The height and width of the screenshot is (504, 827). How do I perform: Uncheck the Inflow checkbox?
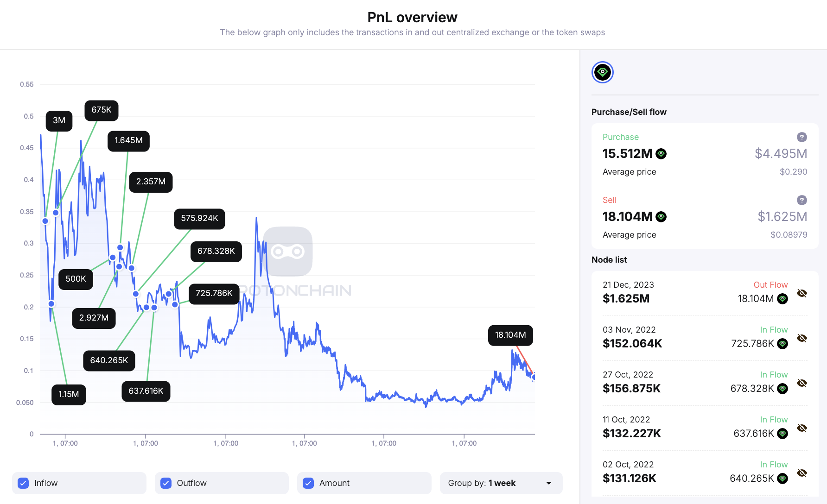[x=23, y=483]
